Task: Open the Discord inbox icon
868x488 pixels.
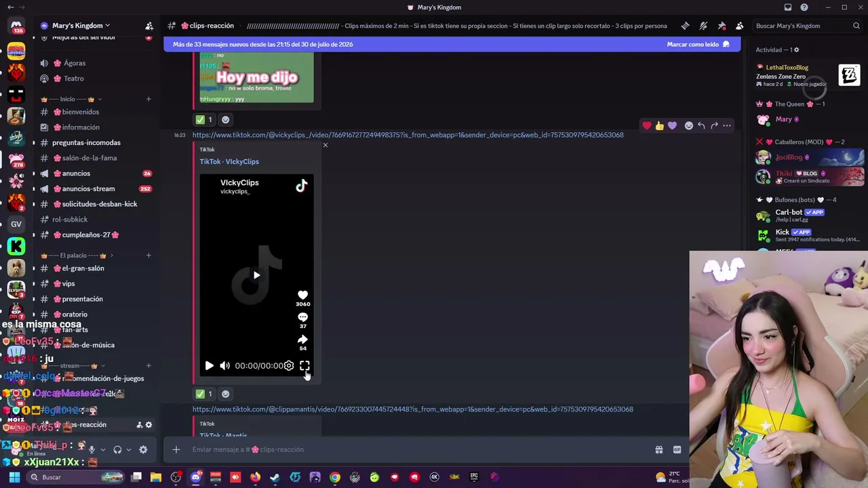Action: click(788, 7)
